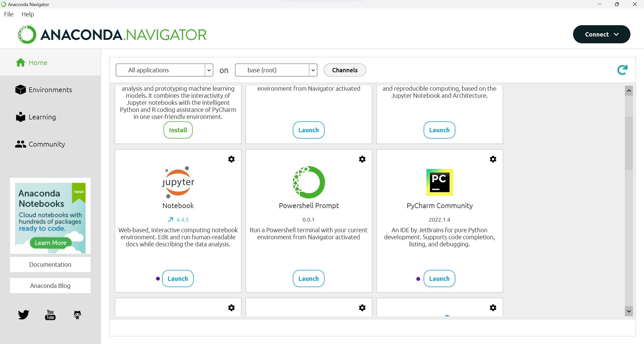
Task: Go to the Learning section
Action: click(x=42, y=117)
